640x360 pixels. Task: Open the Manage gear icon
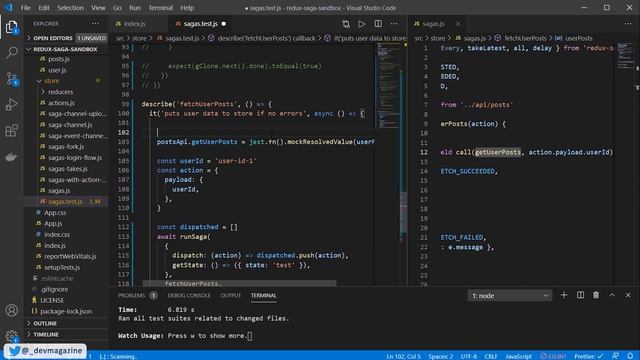point(11,336)
